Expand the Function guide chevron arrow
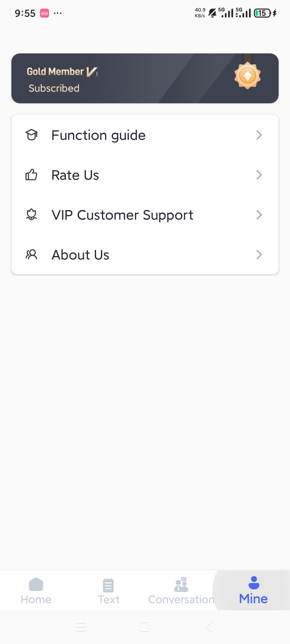 (259, 135)
